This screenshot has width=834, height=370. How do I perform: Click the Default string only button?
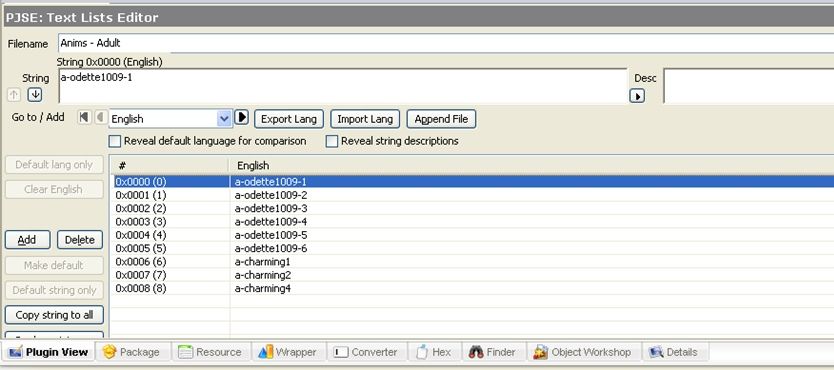[x=54, y=290]
